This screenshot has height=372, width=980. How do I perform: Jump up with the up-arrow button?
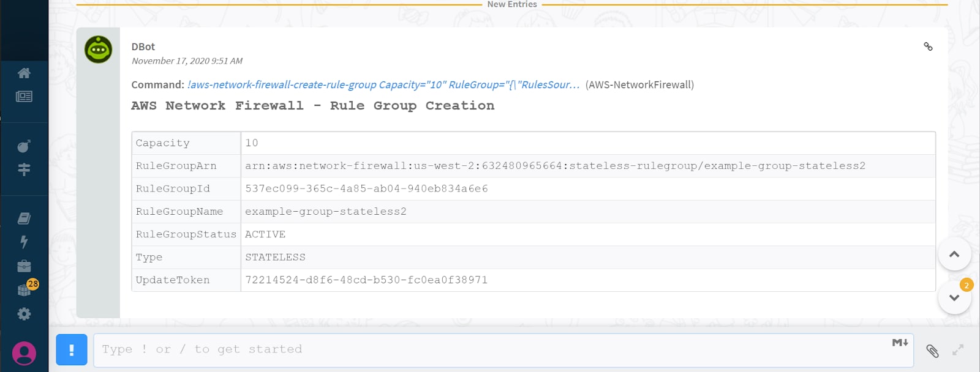pos(954,254)
